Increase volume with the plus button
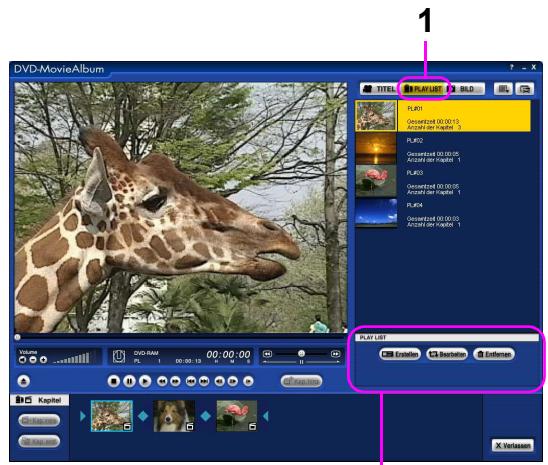This screenshot has width=548, height=465. coord(43,359)
